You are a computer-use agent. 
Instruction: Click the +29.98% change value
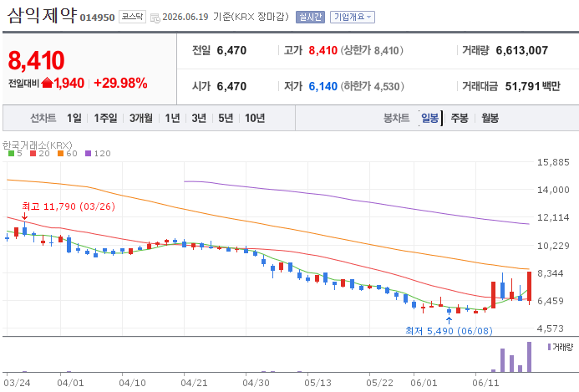(x=120, y=83)
